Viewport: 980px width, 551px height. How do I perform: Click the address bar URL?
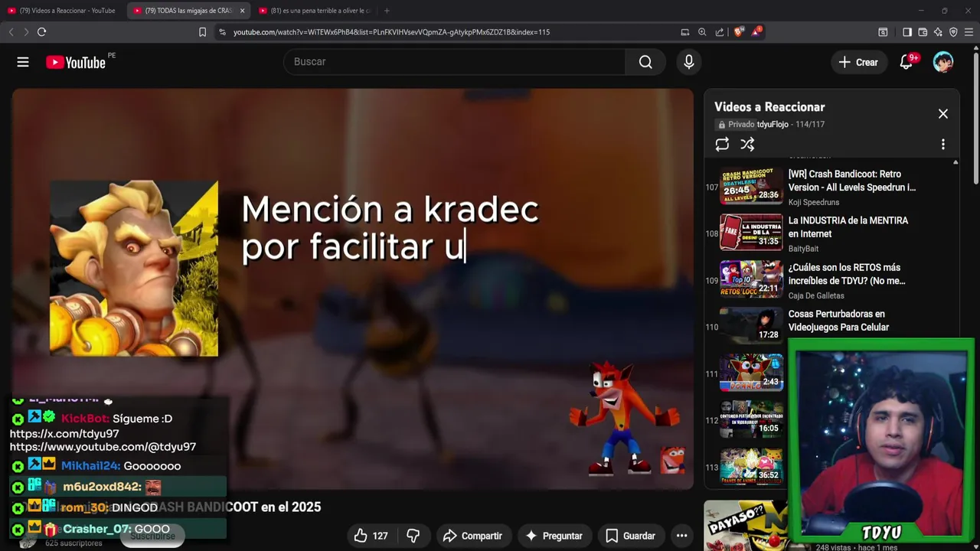[x=391, y=32]
